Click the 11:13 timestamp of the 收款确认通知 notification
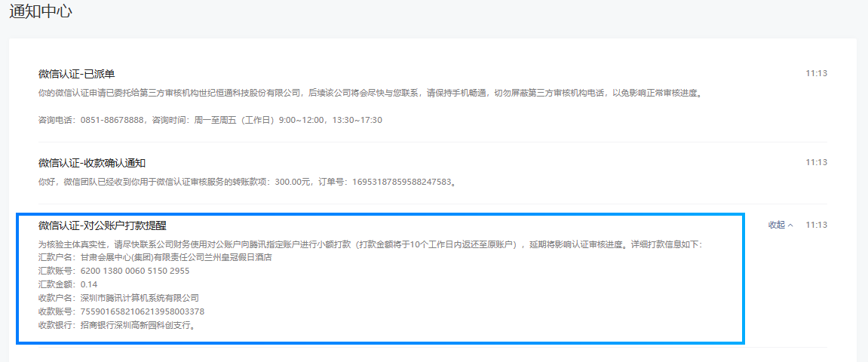This screenshot has width=868, height=362. 816,162
